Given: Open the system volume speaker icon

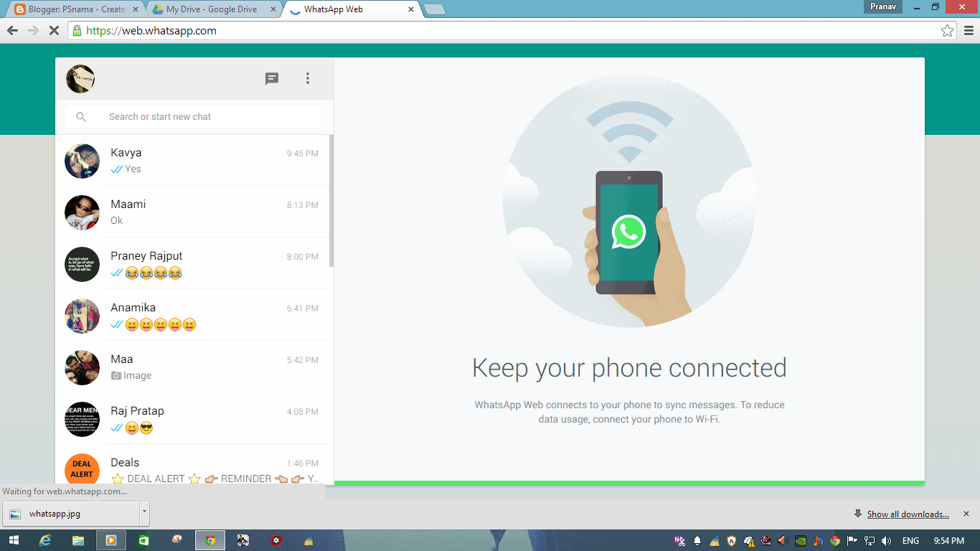Looking at the screenshot, I should (887, 541).
